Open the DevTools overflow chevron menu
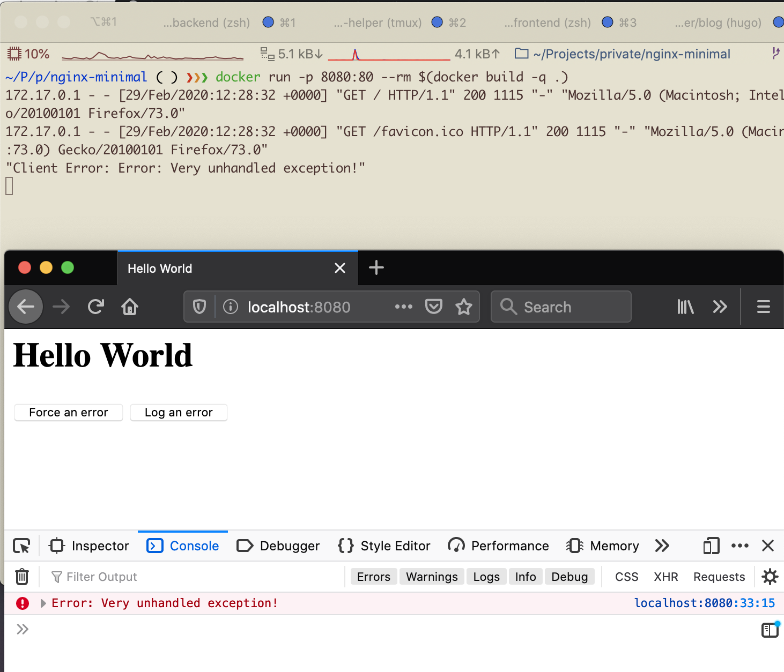Viewport: 784px width, 672px height. (x=662, y=546)
